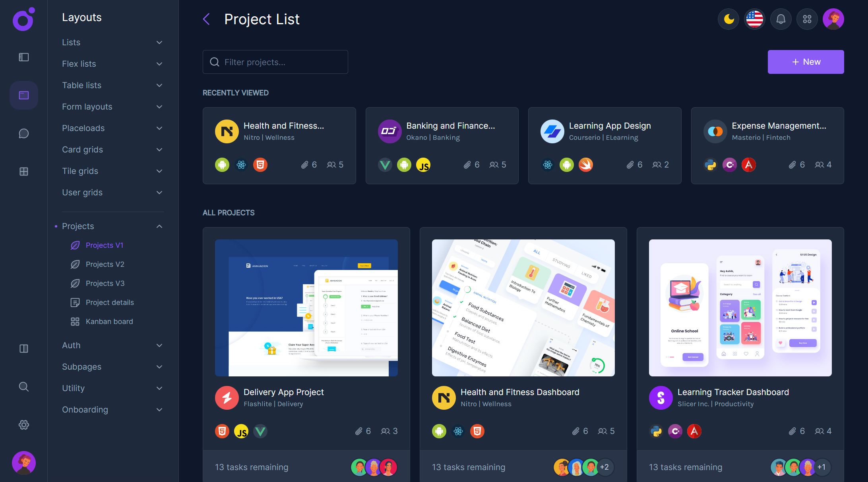Toggle dark mode with the moon icon

(x=728, y=19)
